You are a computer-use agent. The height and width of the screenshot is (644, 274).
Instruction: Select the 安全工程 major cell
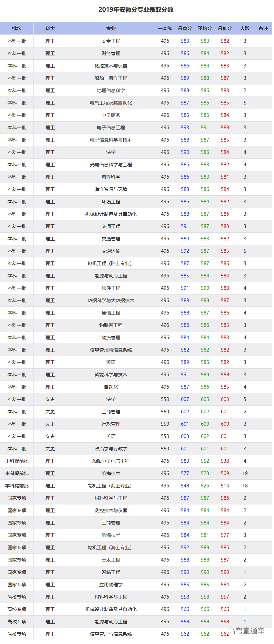tap(111, 41)
